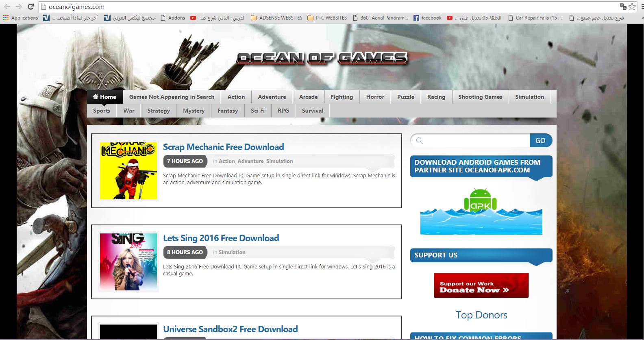Image resolution: width=644 pixels, height=340 pixels.
Task: Select the Puzzle category
Action: coord(406,97)
